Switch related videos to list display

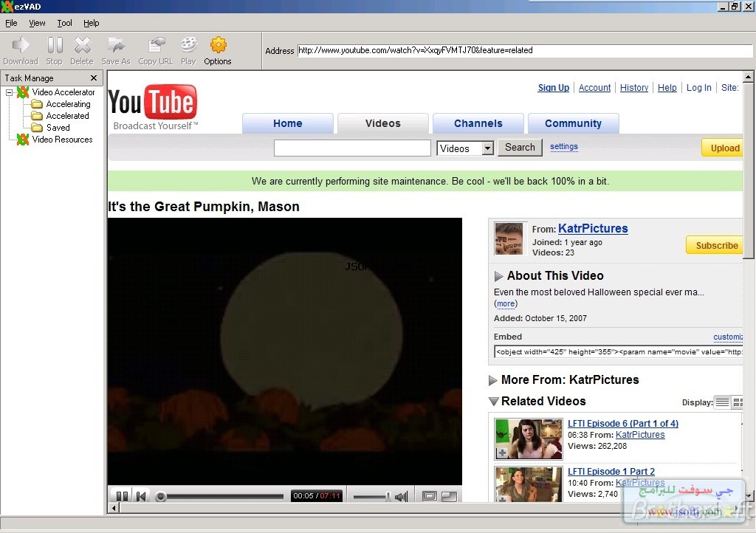pyautogui.click(x=722, y=402)
